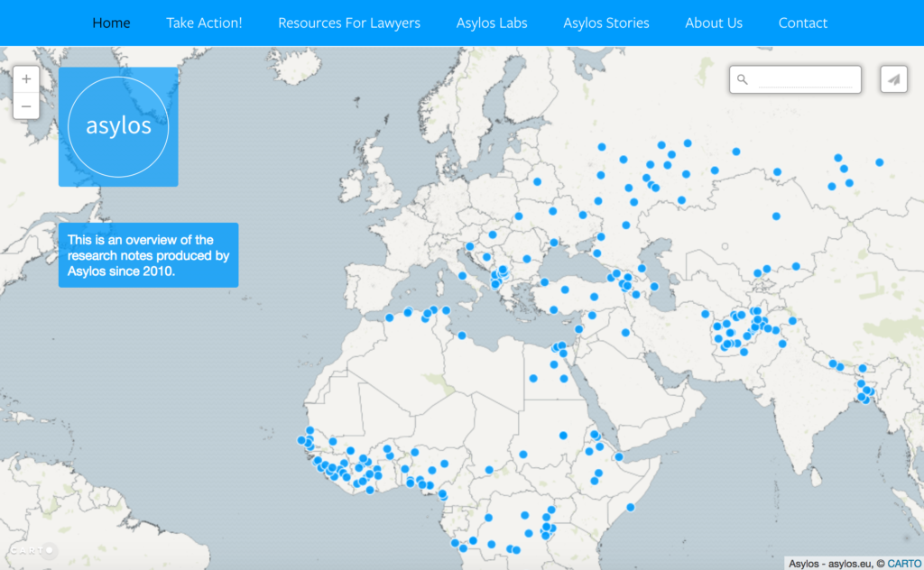Viewport: 924px width, 570px height.
Task: Click the CARTO logo at bottom left
Action: [x=32, y=550]
